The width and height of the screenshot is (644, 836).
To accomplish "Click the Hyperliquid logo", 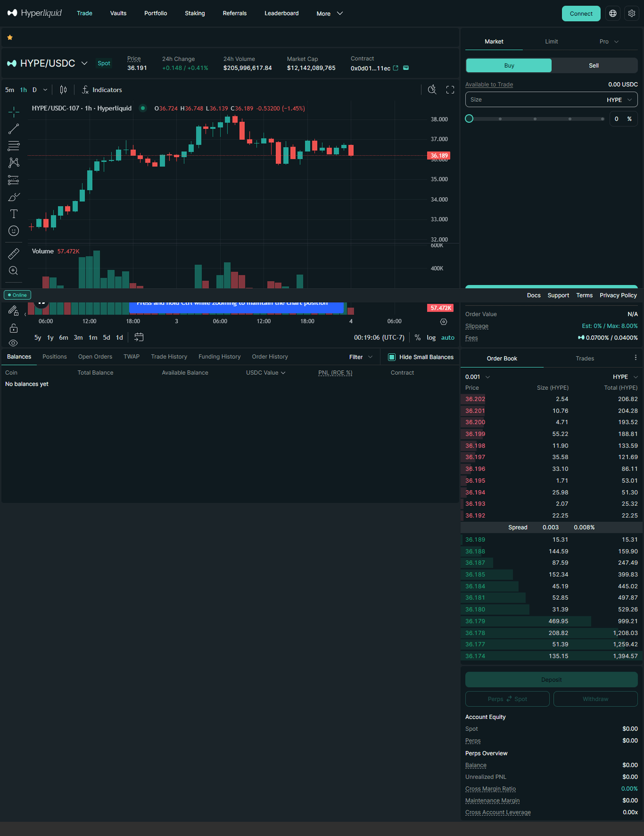I will (34, 13).
